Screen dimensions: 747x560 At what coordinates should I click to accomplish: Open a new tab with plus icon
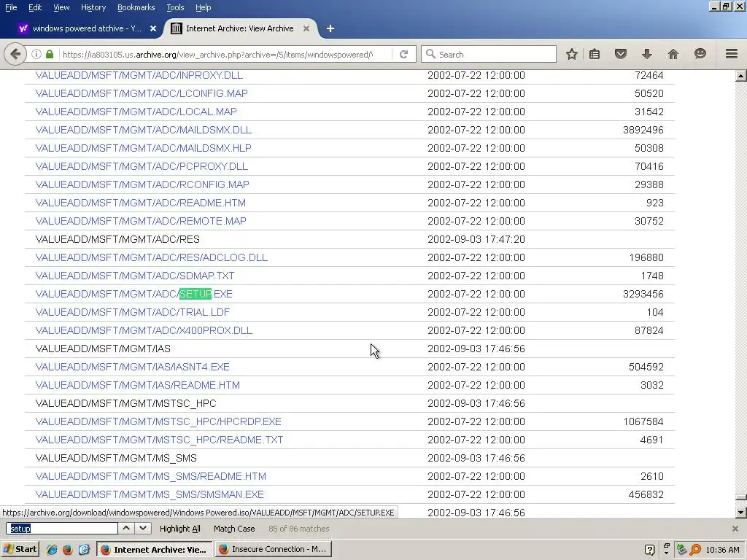pos(330,28)
